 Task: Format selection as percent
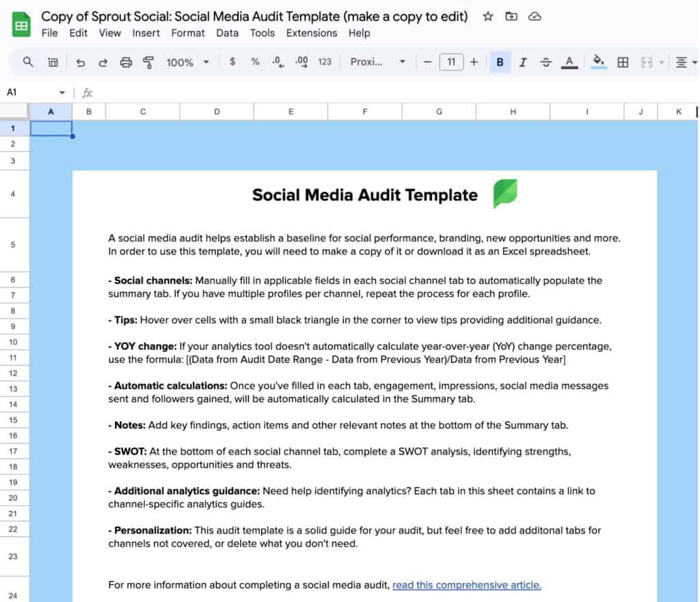[254, 62]
